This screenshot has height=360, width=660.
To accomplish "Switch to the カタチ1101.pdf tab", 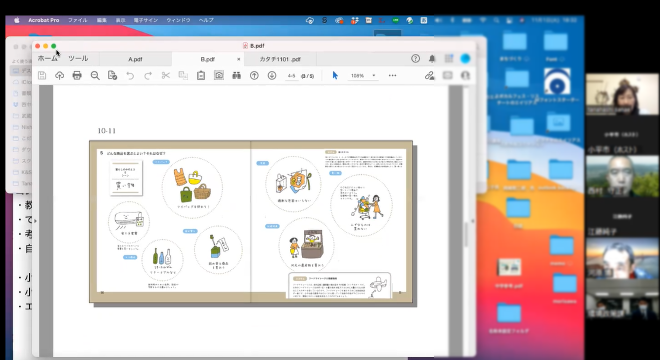I will pos(280,59).
